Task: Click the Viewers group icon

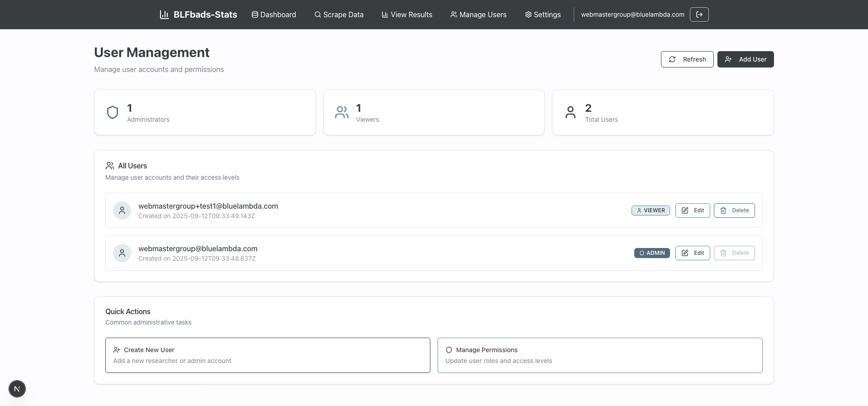Action: point(342,112)
